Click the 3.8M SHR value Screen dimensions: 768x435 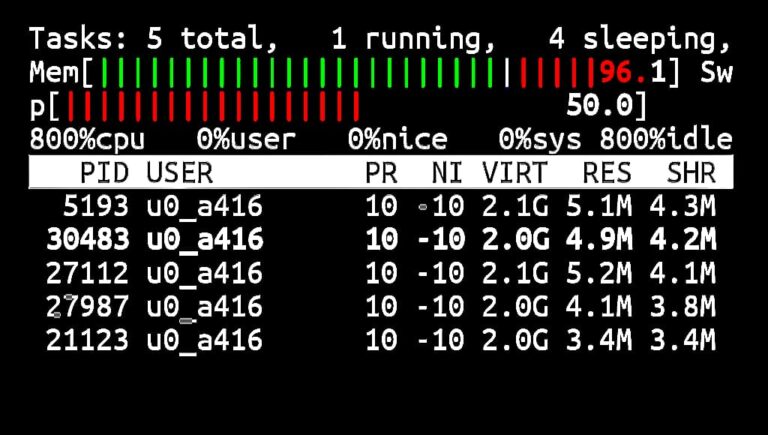683,307
